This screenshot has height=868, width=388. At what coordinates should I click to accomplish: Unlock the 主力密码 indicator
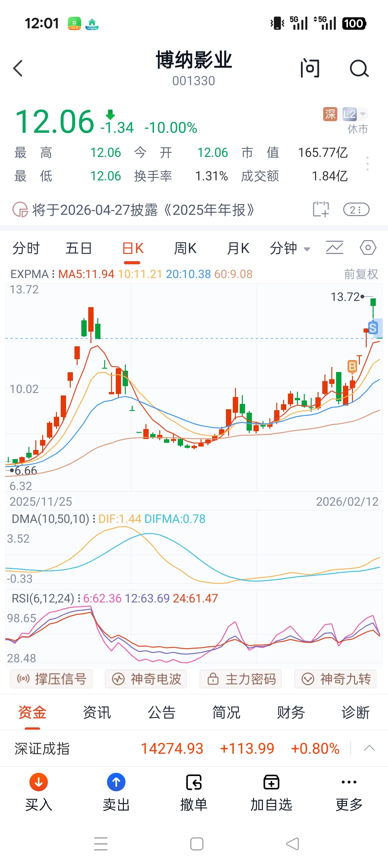(x=241, y=679)
